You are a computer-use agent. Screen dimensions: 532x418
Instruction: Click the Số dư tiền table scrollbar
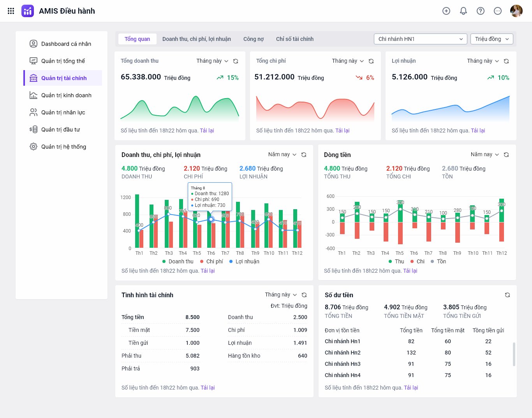(514, 354)
